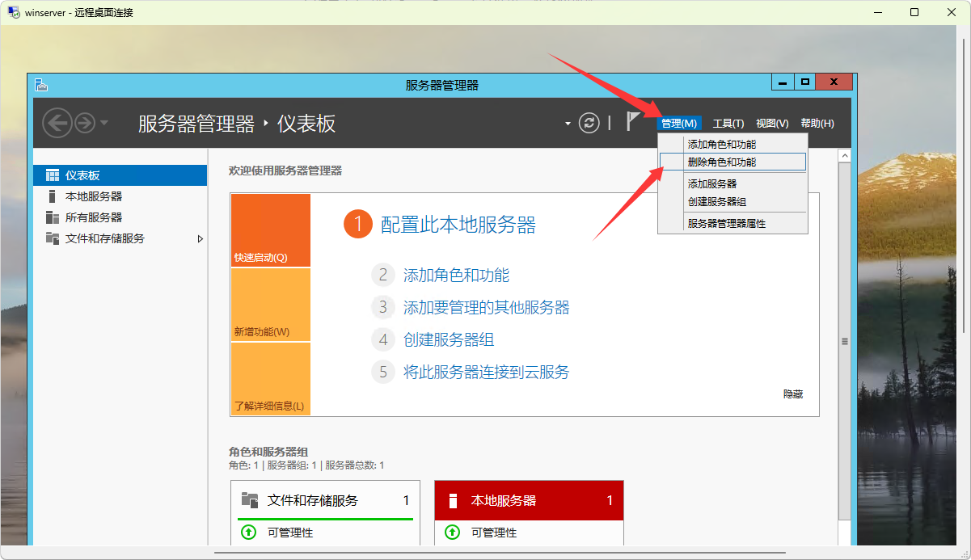This screenshot has height=560, width=971.
Task: Expand the 文件和存储服务 sidebar arrow
Action: coord(201,239)
